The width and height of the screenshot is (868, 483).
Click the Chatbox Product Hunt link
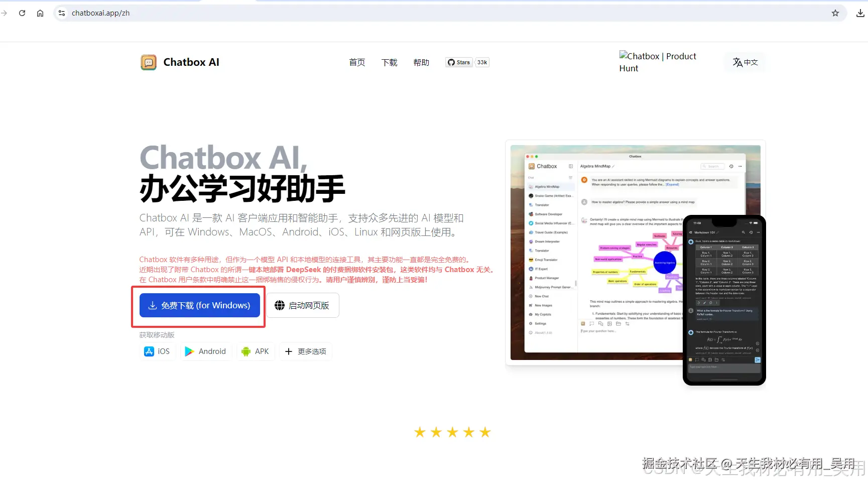[x=658, y=62]
